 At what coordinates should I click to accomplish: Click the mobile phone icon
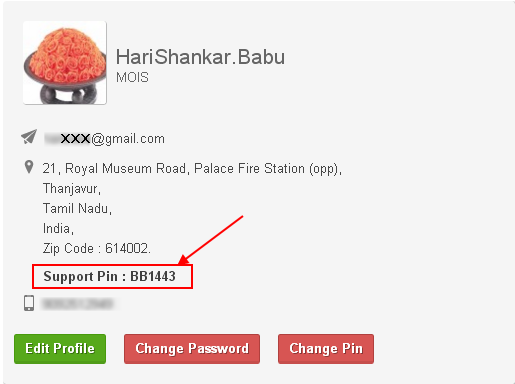click(x=29, y=303)
